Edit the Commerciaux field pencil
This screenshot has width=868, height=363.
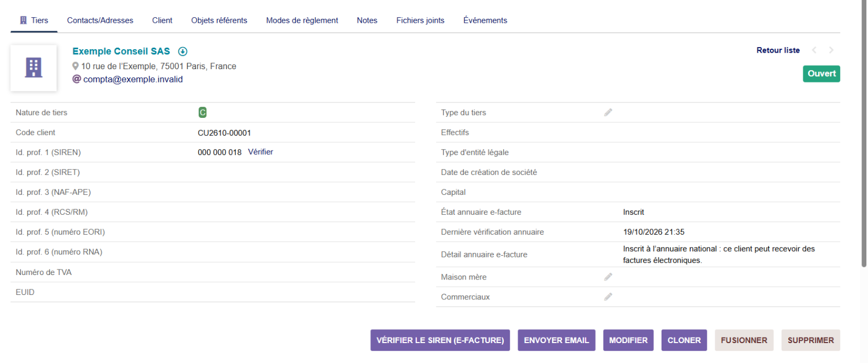pos(608,297)
